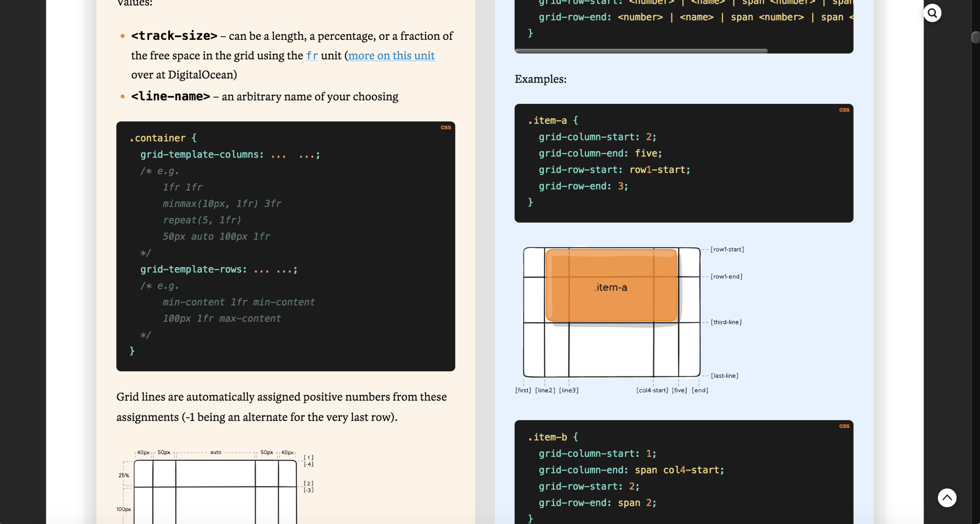Click the <track-size> bullet term
Screen dimensions: 980x524
174,36
